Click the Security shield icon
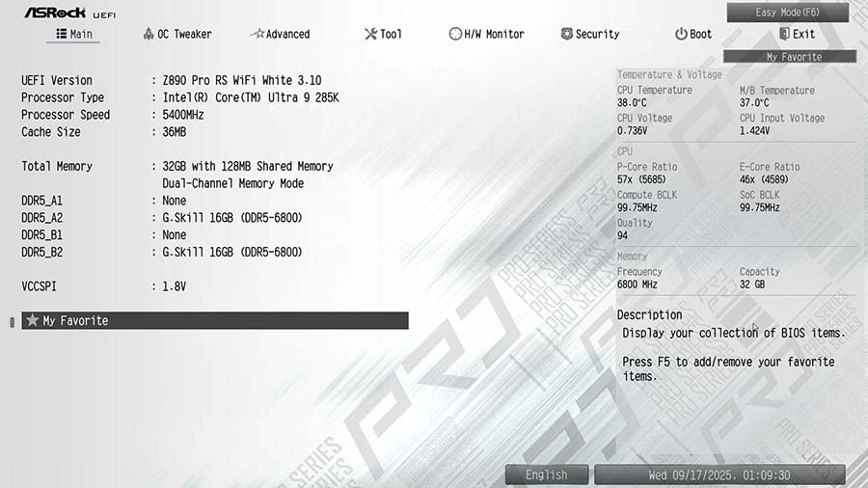This screenshot has width=868, height=488. (x=566, y=34)
